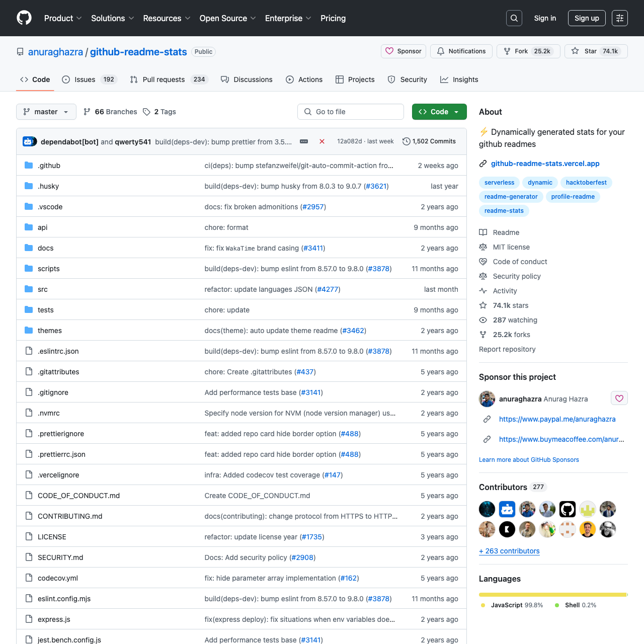Click Sign in link
This screenshot has width=644, height=644.
click(545, 18)
